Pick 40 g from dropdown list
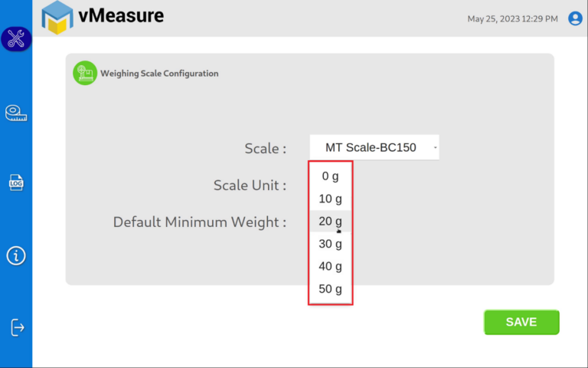 [330, 266]
